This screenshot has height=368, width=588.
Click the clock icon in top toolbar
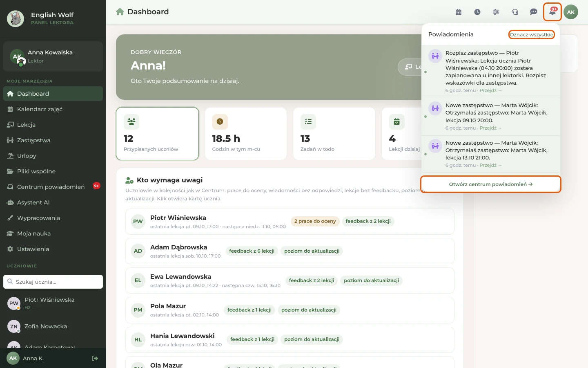tap(477, 12)
